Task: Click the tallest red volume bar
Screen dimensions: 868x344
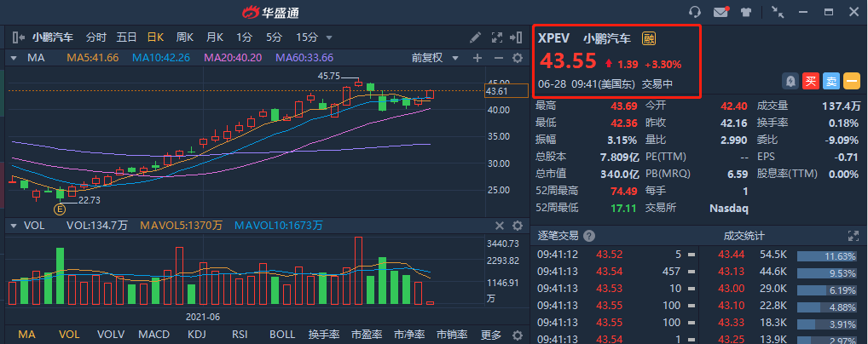Action: click(x=358, y=271)
